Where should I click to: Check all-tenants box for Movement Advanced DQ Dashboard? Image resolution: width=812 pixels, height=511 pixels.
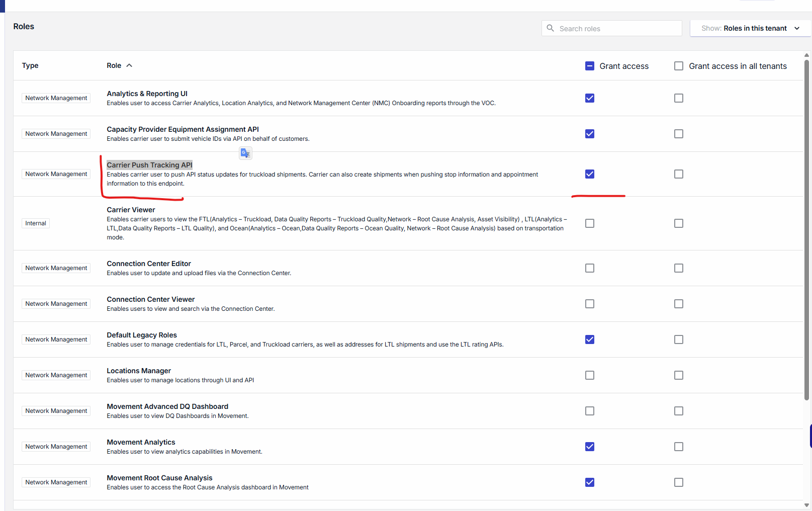pyautogui.click(x=679, y=411)
